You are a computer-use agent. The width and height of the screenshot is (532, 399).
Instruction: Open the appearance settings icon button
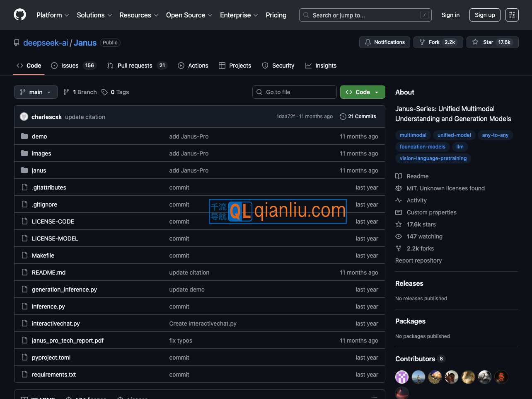(512, 15)
